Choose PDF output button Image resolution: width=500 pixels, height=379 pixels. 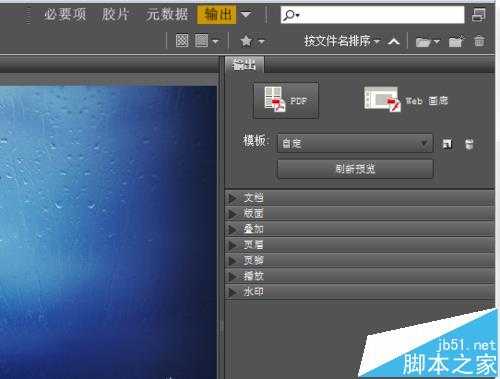click(286, 100)
